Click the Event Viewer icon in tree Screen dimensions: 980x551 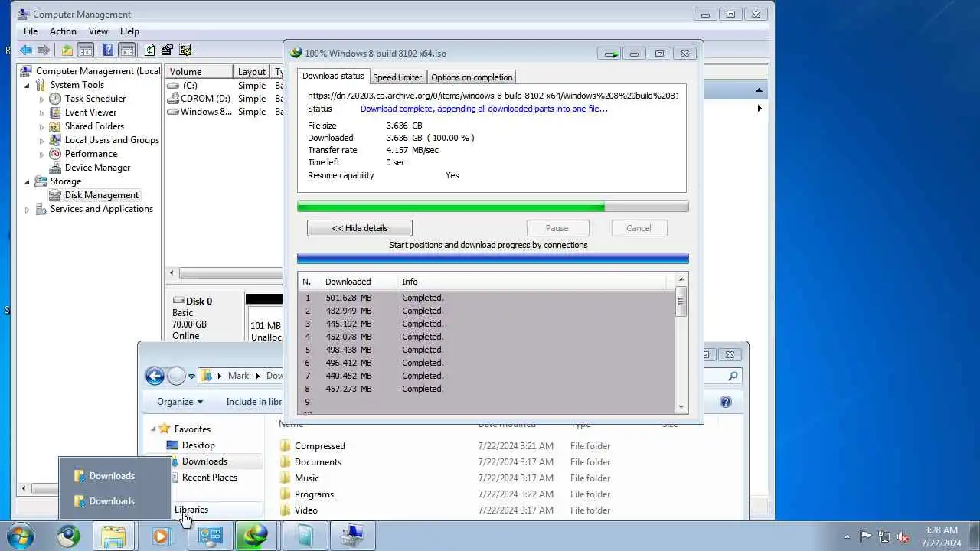[x=55, y=112]
